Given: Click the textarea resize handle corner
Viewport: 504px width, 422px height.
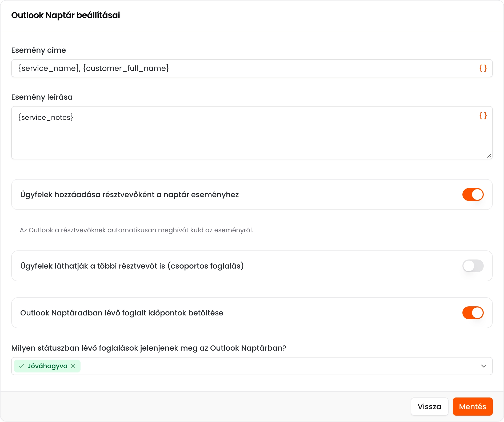Looking at the screenshot, I should coord(489,156).
